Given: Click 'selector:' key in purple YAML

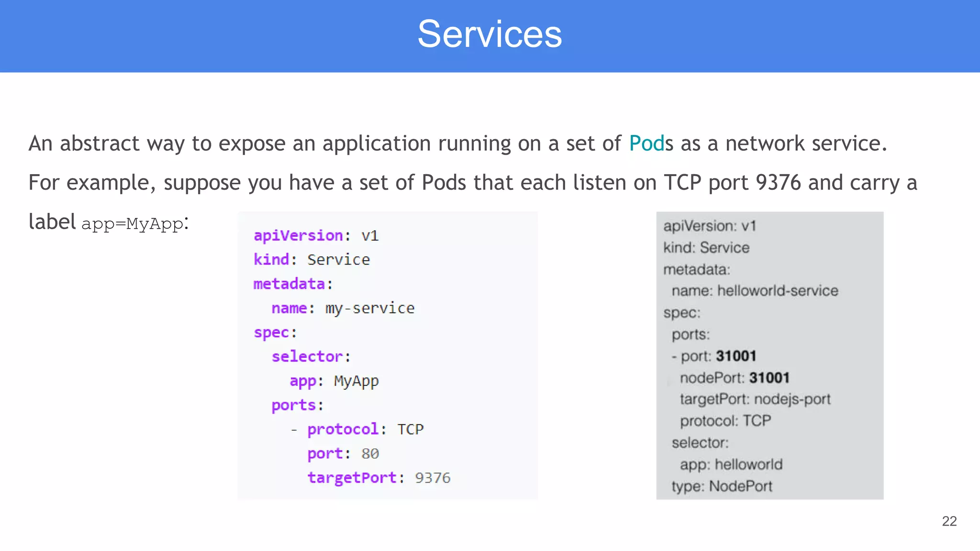Looking at the screenshot, I should coord(311,357).
